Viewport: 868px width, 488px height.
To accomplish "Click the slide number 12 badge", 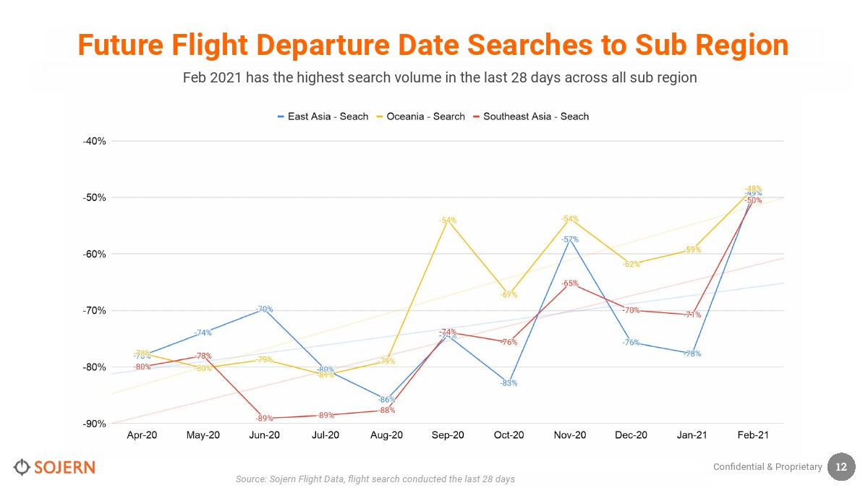I will tap(841, 467).
